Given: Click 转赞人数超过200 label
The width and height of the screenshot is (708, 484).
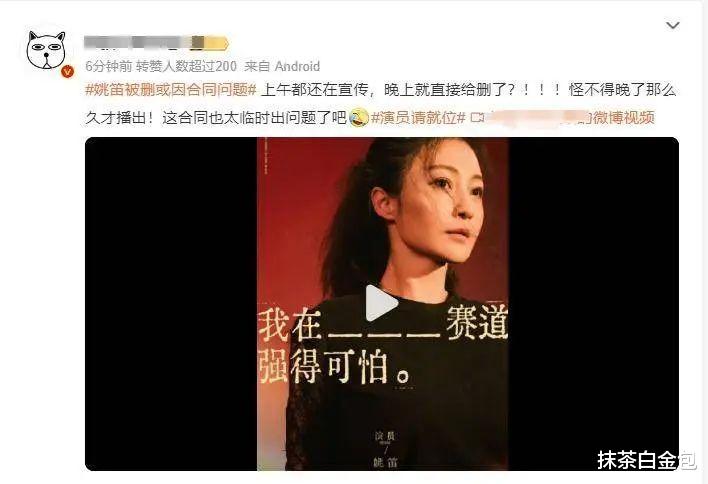Looking at the screenshot, I should 186,66.
